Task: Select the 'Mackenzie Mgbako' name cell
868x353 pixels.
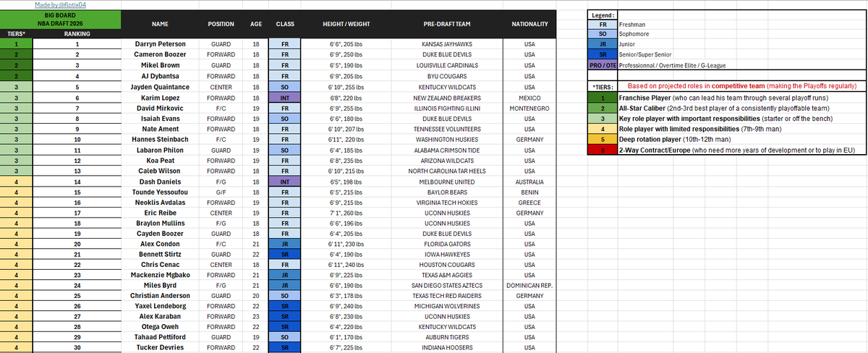Action: pyautogui.click(x=161, y=276)
